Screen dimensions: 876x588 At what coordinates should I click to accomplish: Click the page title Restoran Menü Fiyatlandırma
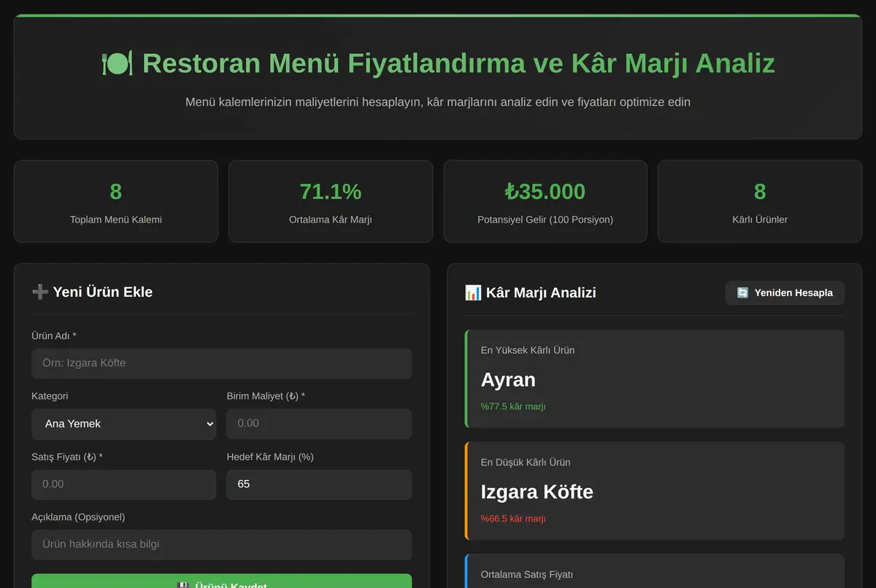click(438, 63)
